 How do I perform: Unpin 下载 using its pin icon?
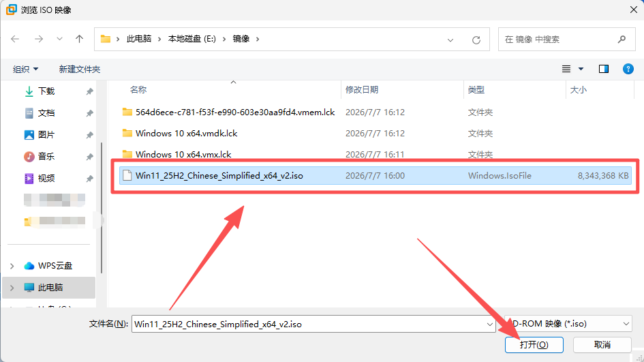(x=89, y=91)
